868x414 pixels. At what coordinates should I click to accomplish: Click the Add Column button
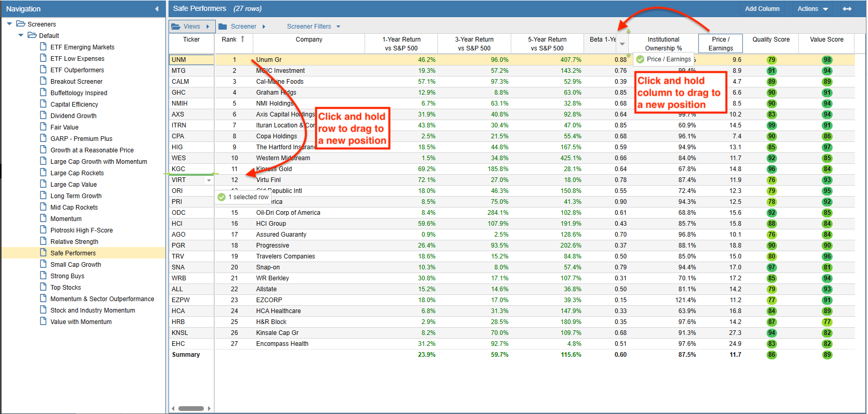(x=762, y=9)
